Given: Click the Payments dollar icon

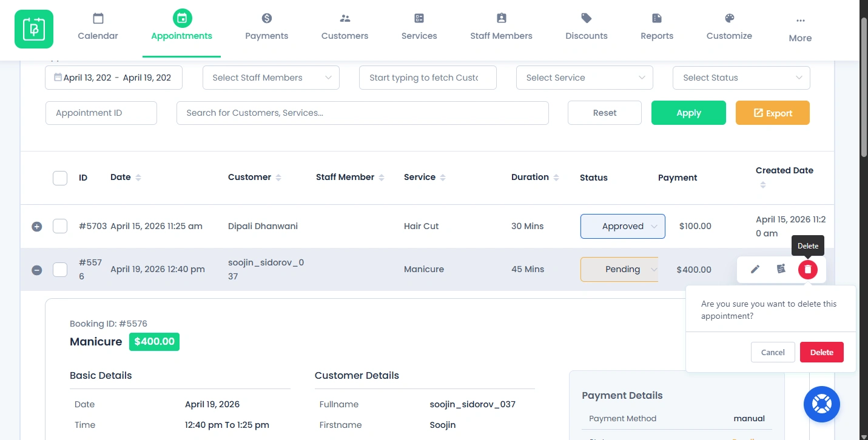Looking at the screenshot, I should point(267,18).
